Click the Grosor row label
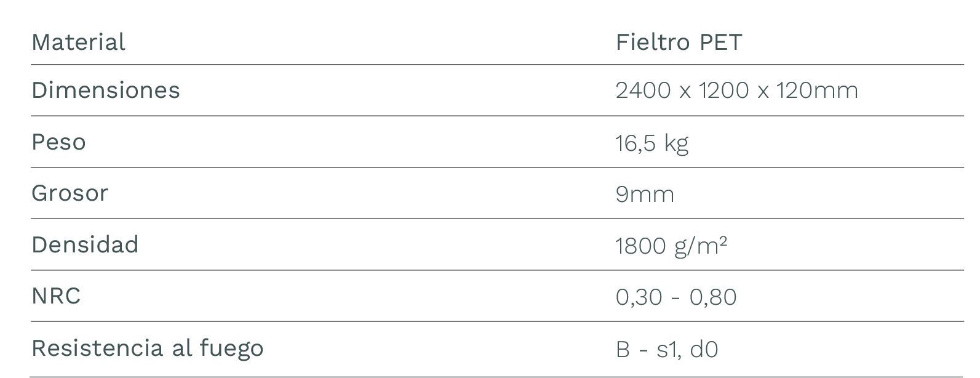The width and height of the screenshot is (980, 378). click(70, 193)
